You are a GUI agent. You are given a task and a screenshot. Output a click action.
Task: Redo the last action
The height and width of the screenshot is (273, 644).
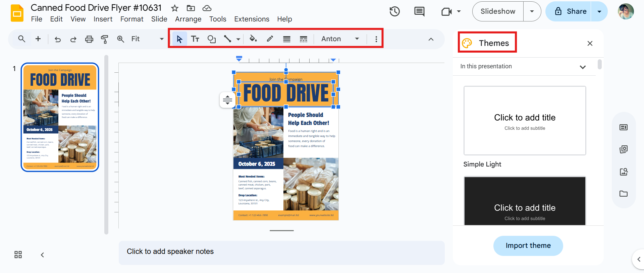73,39
